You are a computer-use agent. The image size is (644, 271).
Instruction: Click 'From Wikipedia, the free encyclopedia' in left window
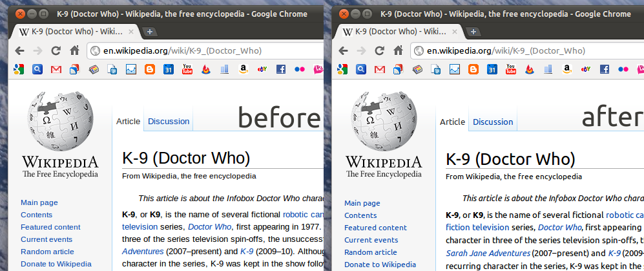189,177
